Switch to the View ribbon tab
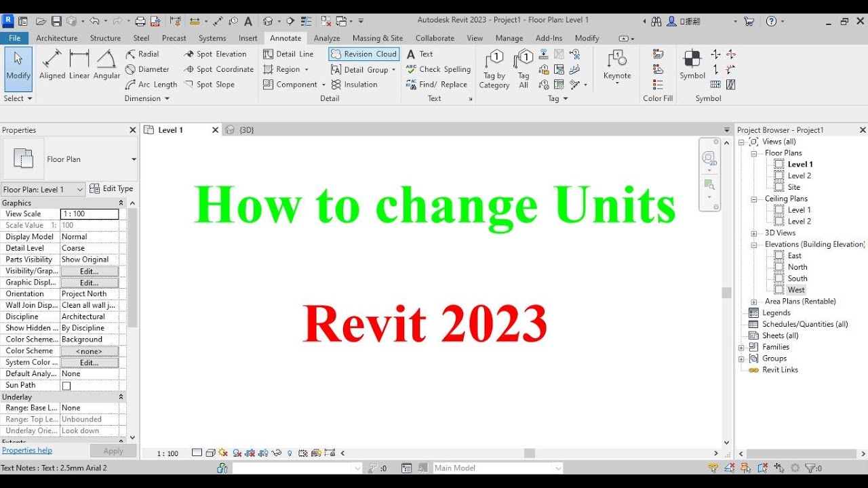 (x=475, y=38)
